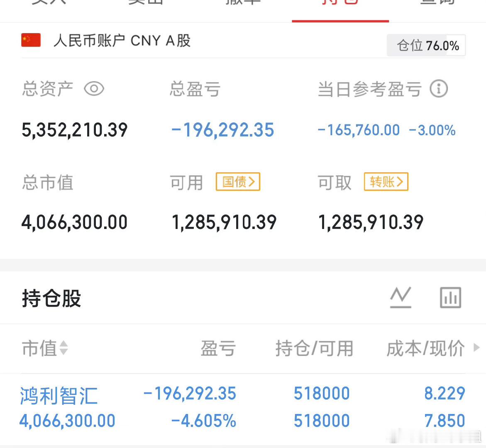The image size is (486, 448).
Task: Toggle the eye icon to hide 总资产
Action: click(95, 88)
